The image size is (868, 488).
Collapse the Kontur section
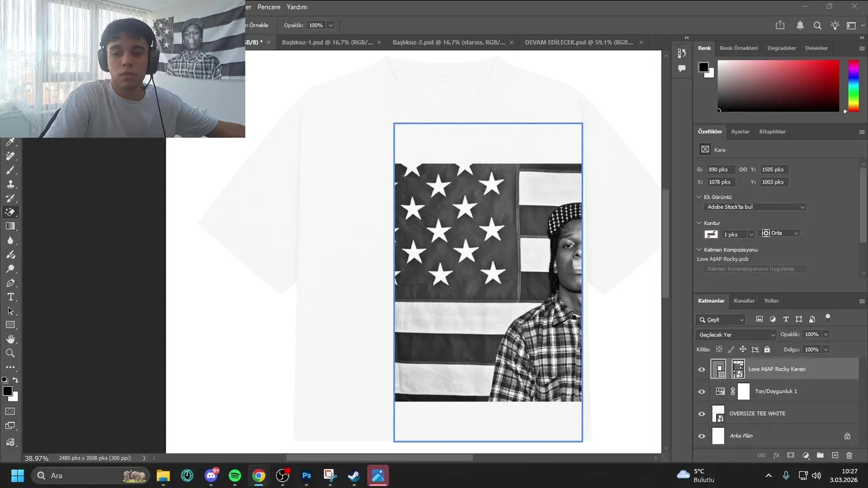[x=699, y=223]
